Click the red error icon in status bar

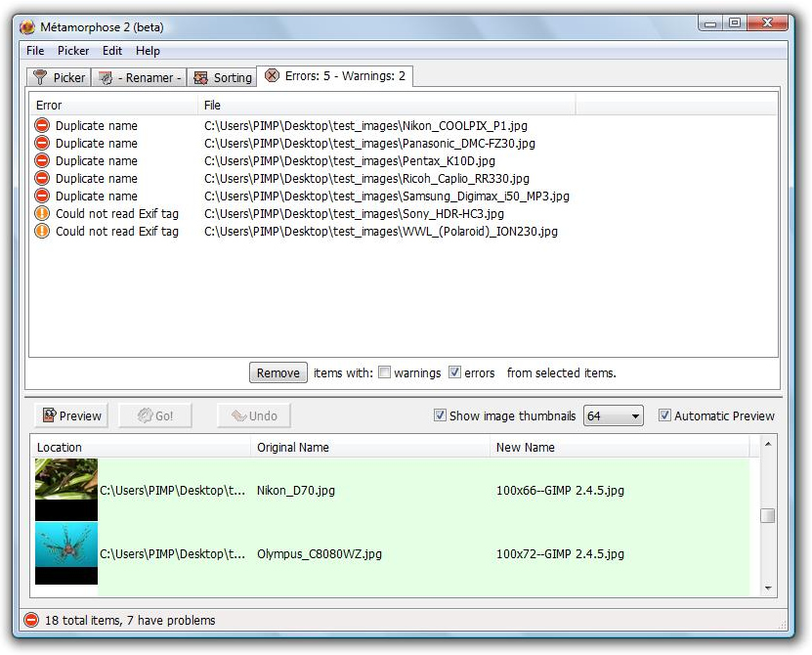31,620
